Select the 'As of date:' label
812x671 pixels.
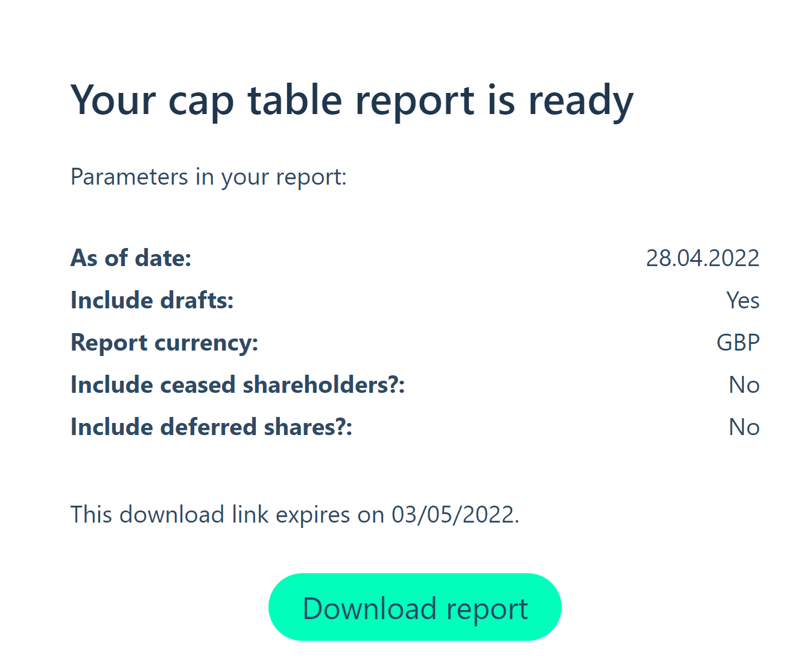(x=131, y=258)
